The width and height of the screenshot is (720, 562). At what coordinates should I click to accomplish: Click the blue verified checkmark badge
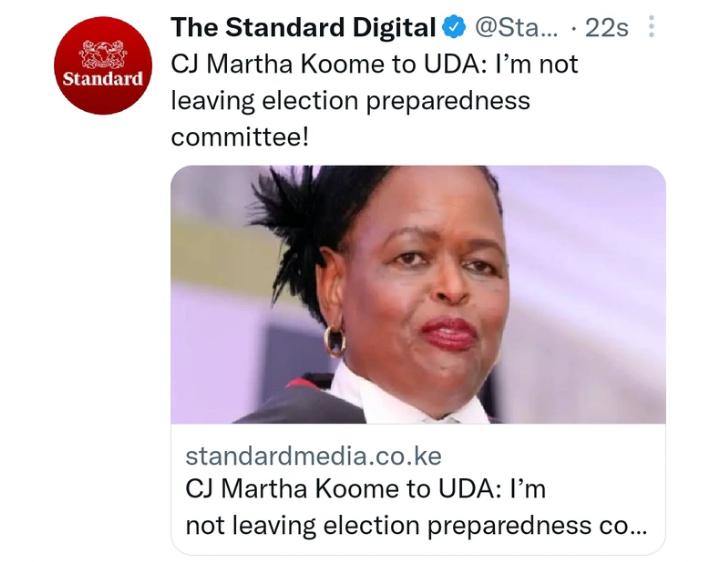(x=454, y=28)
